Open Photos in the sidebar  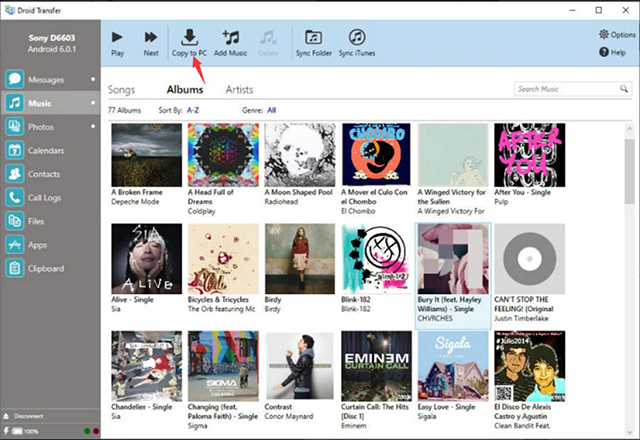(51, 127)
